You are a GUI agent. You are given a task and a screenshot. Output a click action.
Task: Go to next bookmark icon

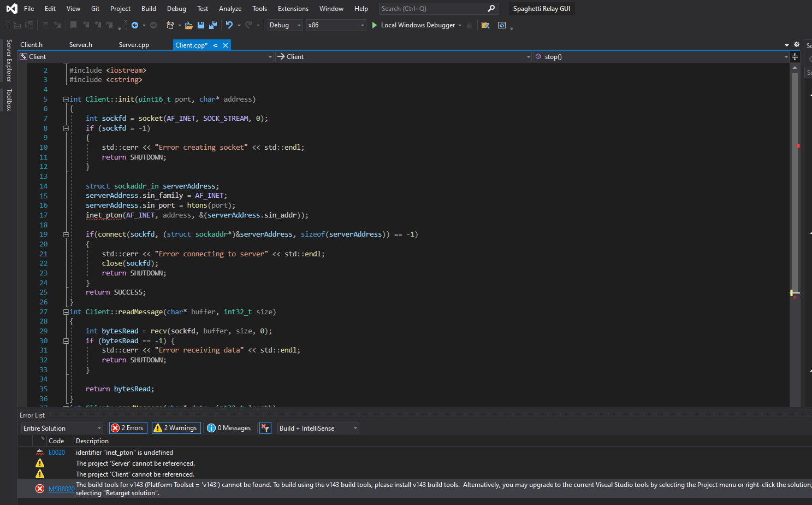(98, 25)
